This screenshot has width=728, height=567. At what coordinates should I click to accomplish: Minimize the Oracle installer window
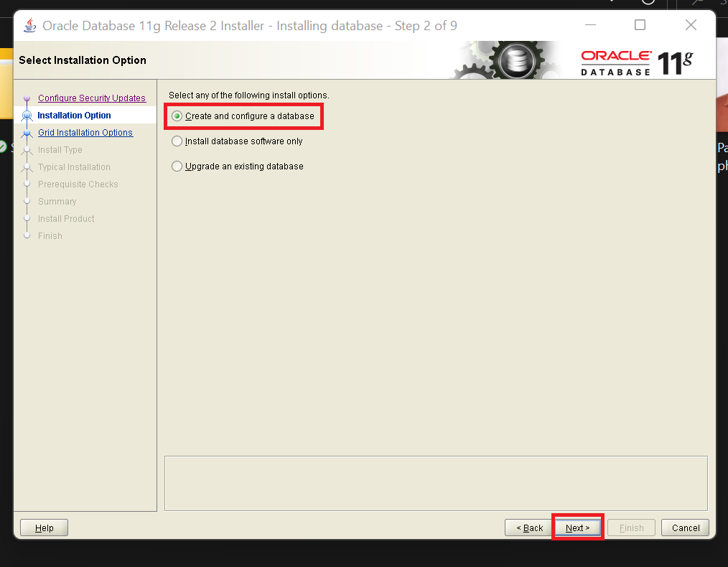(591, 24)
